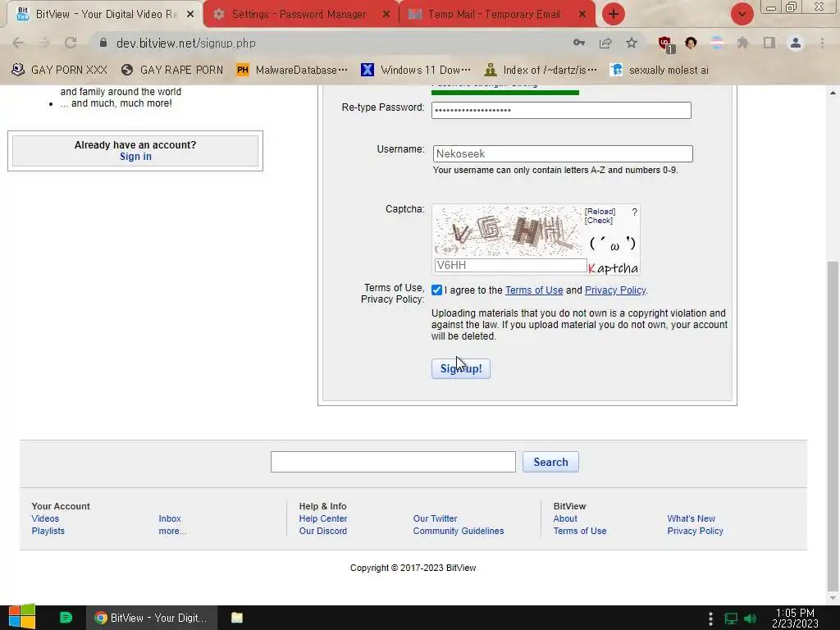
Task: Open the footer Videos link
Action: click(45, 518)
